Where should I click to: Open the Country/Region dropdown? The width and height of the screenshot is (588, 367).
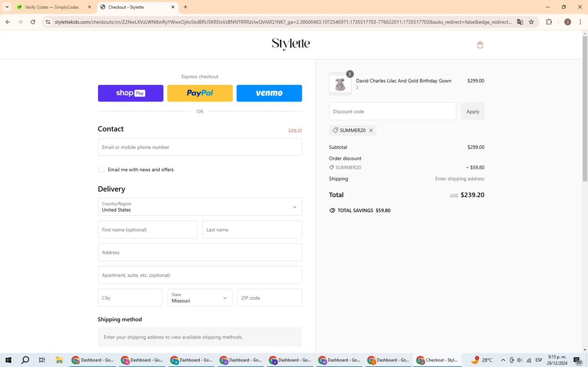click(200, 207)
